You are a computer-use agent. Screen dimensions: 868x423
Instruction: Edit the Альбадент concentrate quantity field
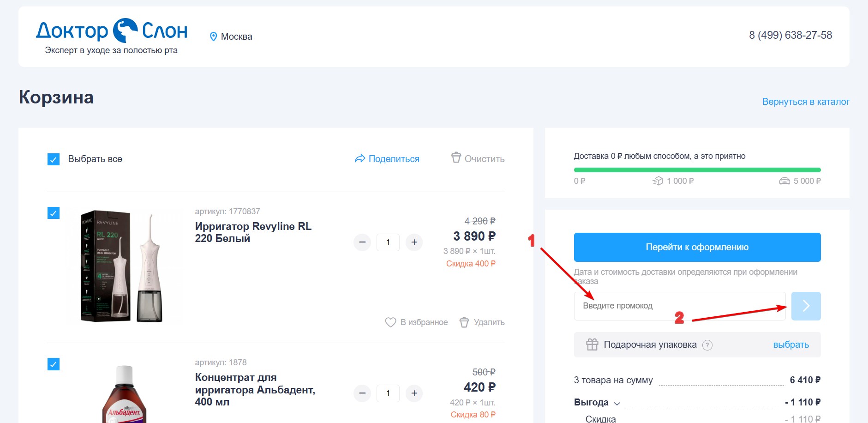tap(388, 393)
